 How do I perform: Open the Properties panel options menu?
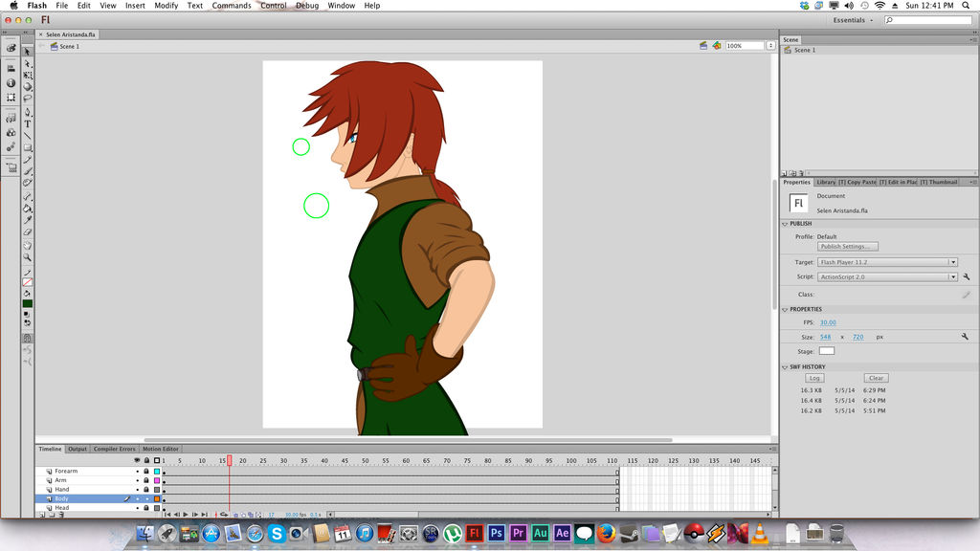(973, 183)
